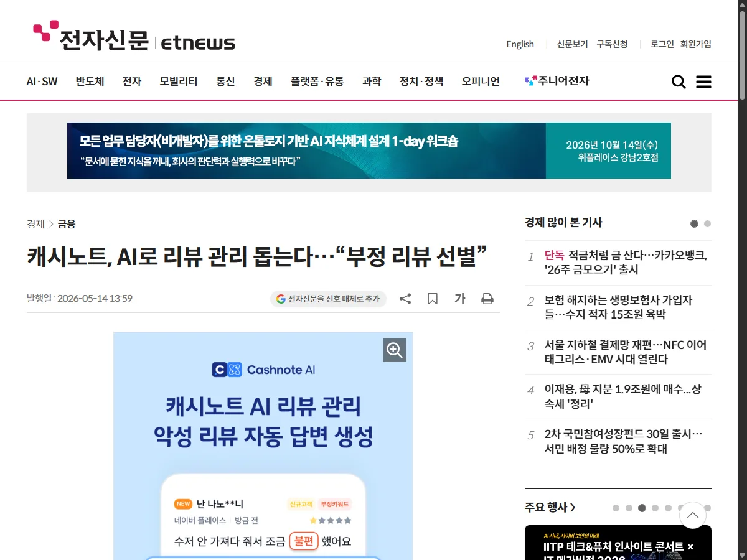Click the headline 캐시노트, AI로 리뷰 관리 돕는다

[x=256, y=256]
